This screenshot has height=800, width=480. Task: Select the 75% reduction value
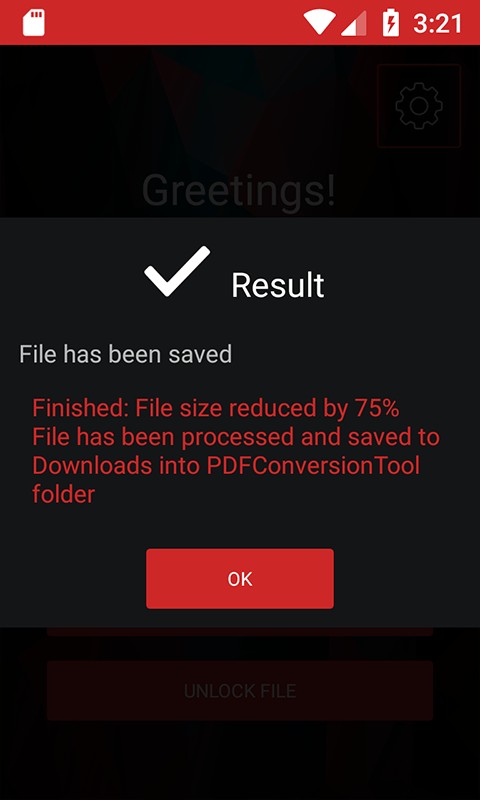376,408
